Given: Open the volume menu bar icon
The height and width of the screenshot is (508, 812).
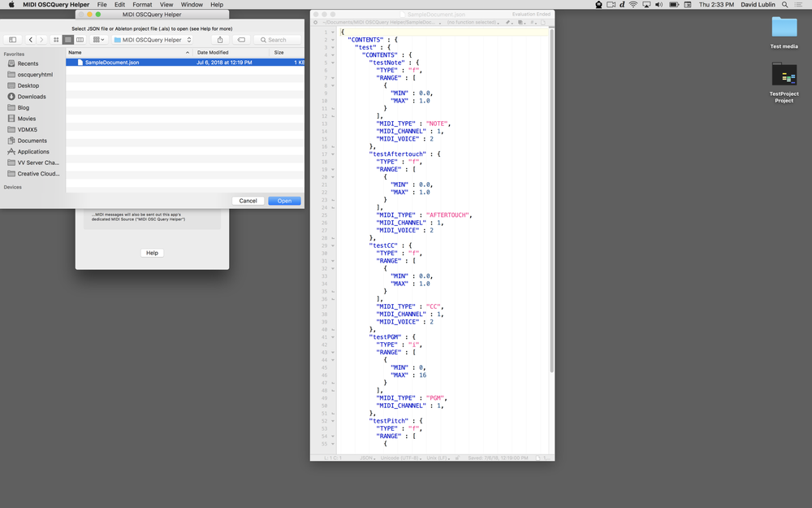Looking at the screenshot, I should click(x=659, y=5).
